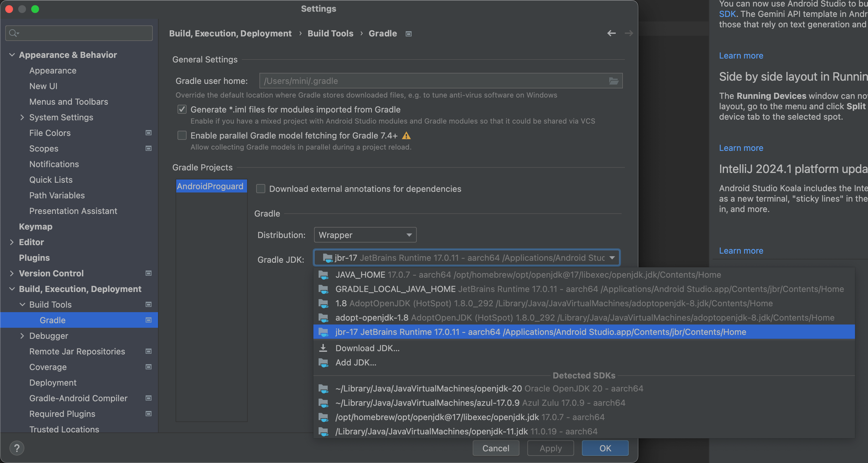This screenshot has height=463, width=868.
Task: Click the Add JDK option icon
Action: [x=323, y=363]
